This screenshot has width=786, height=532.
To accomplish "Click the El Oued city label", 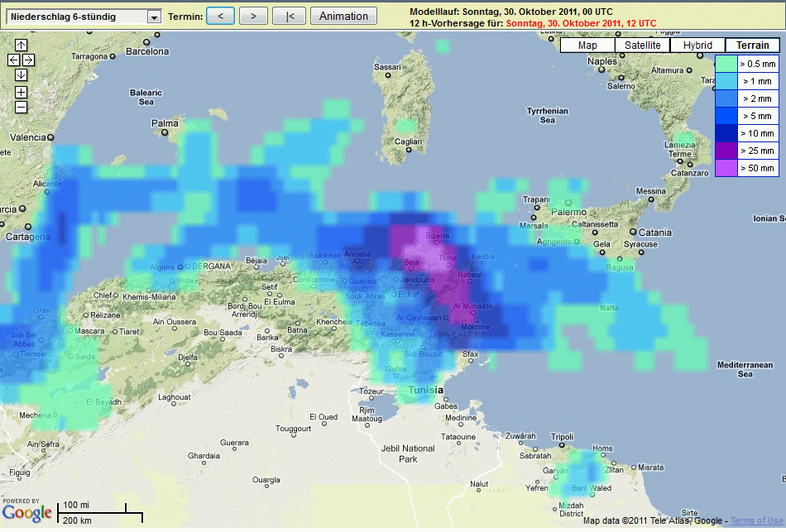I will tap(324, 417).
